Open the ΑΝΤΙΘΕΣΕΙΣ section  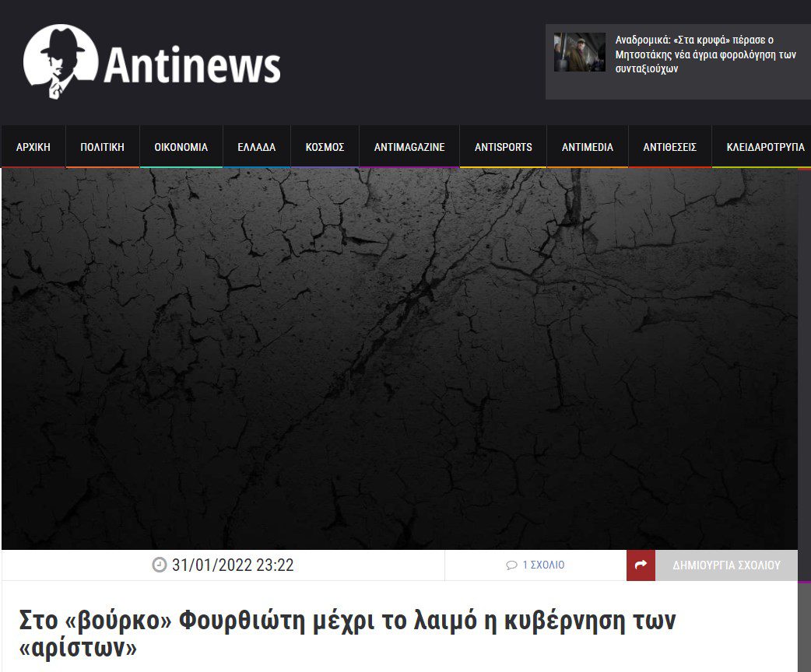point(670,147)
